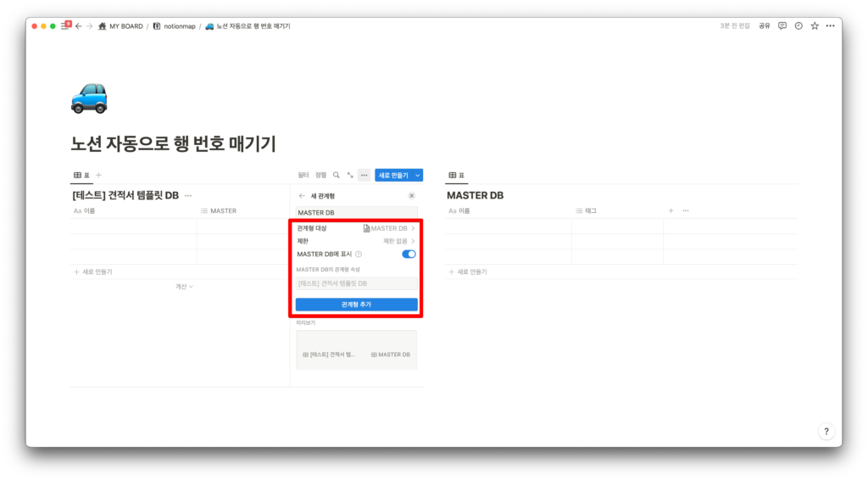The height and width of the screenshot is (481, 868).
Task: Open the 필터 filter option
Action: click(303, 176)
